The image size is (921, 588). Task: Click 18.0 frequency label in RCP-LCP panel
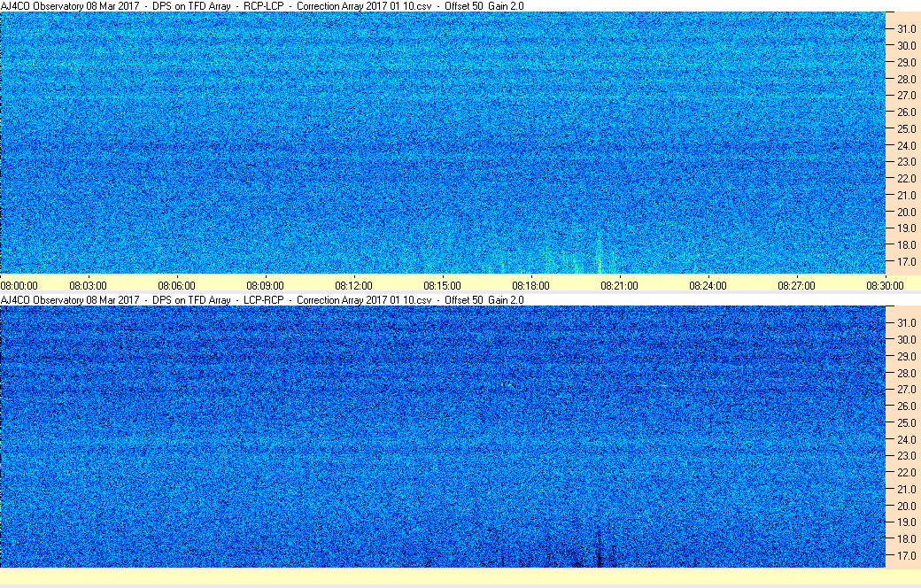(906, 245)
